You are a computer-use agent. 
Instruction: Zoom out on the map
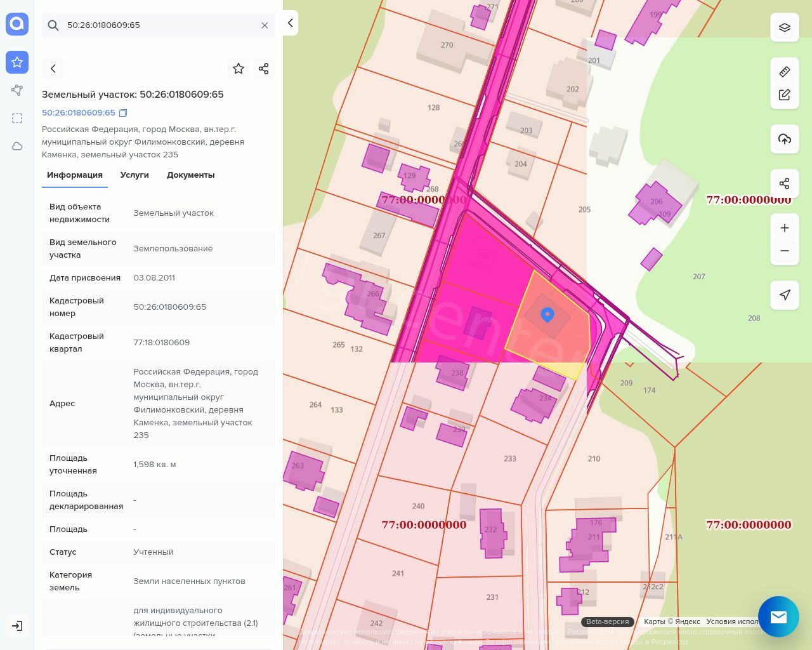(x=785, y=251)
